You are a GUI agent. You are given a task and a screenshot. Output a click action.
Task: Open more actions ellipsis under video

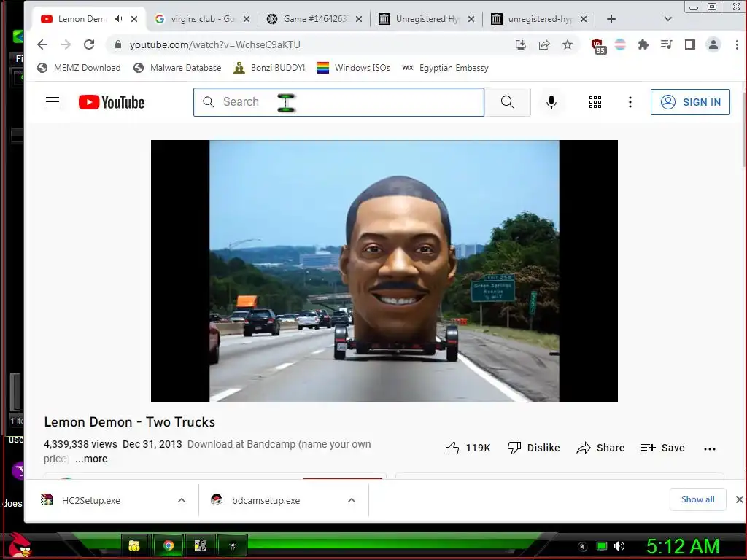[710, 448]
